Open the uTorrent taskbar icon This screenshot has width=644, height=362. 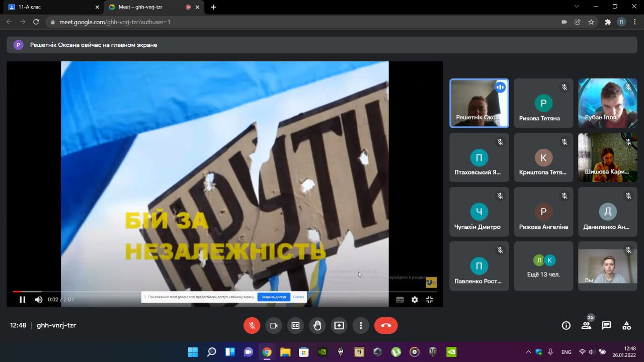(396, 352)
